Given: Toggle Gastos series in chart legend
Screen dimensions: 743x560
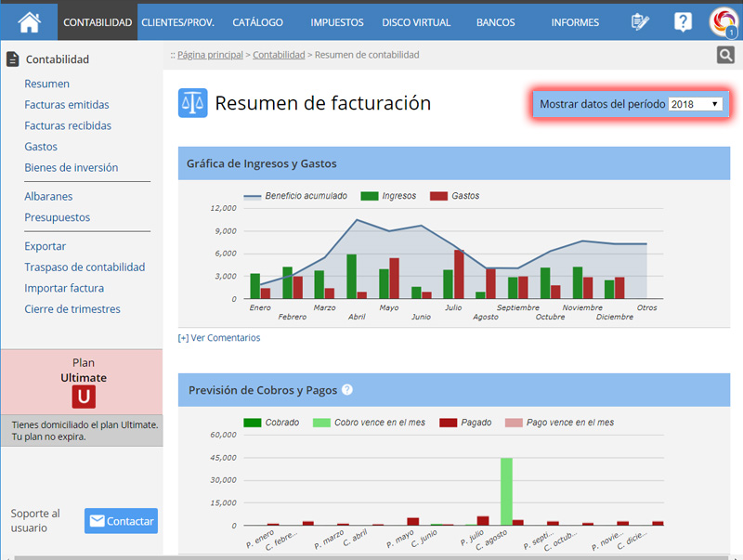Looking at the screenshot, I should pyautogui.click(x=455, y=196).
